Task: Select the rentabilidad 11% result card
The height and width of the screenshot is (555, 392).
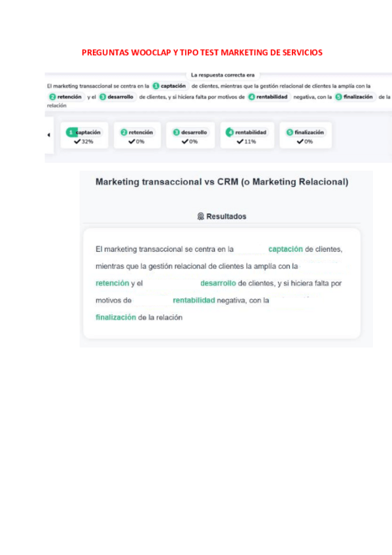Action: click(247, 135)
